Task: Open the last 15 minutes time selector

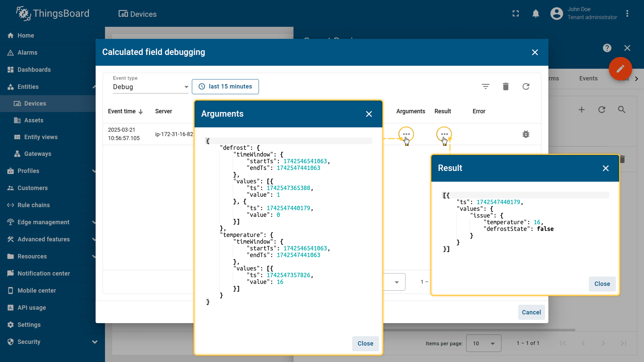Action: pos(225,86)
